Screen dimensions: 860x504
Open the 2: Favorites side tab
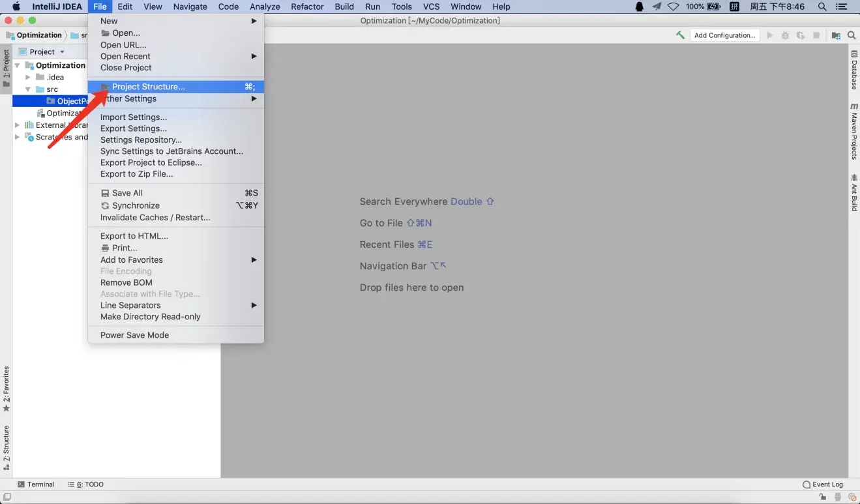click(6, 389)
